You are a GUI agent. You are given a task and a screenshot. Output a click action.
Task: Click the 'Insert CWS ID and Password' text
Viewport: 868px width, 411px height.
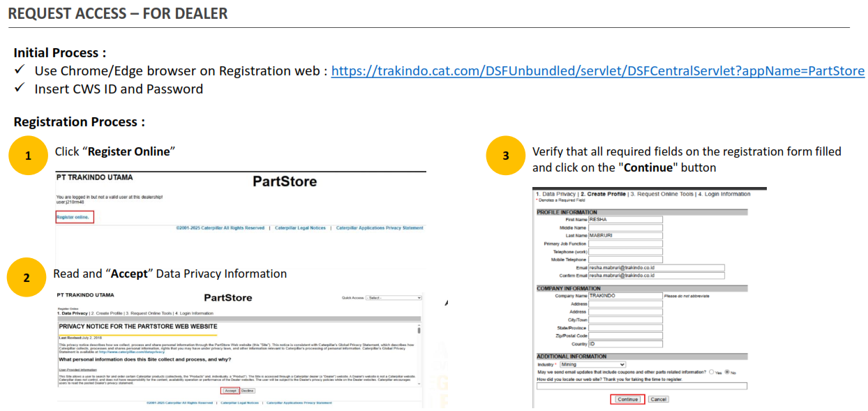tap(119, 89)
